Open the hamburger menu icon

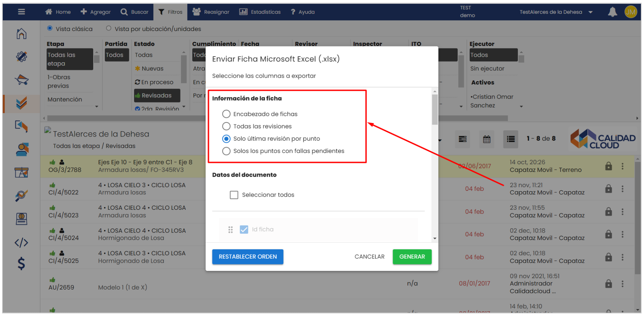tap(21, 12)
